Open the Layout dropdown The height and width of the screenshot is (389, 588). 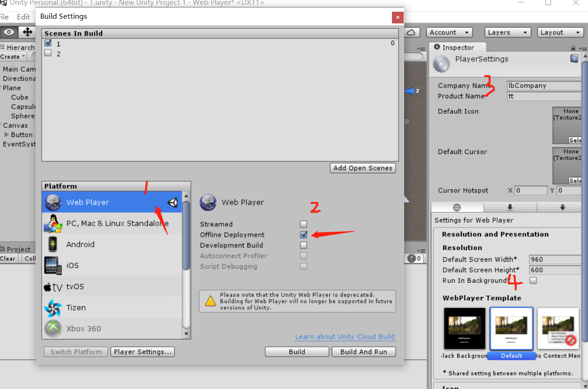[560, 32]
